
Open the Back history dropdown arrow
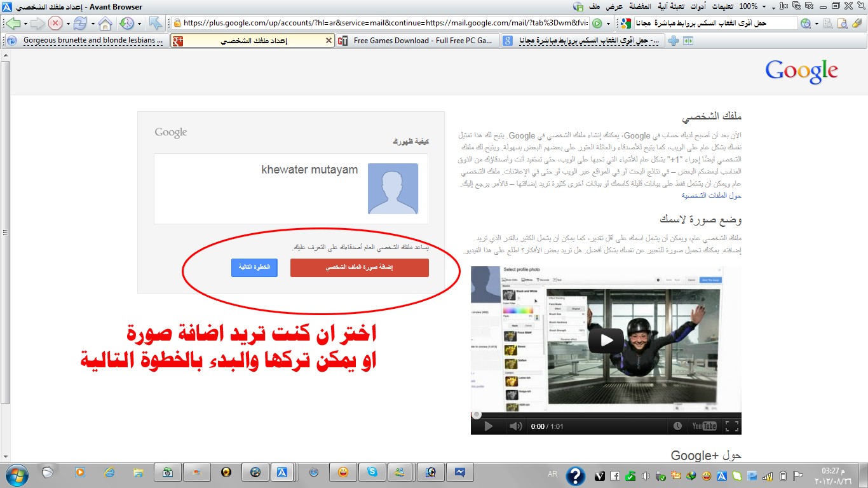25,24
